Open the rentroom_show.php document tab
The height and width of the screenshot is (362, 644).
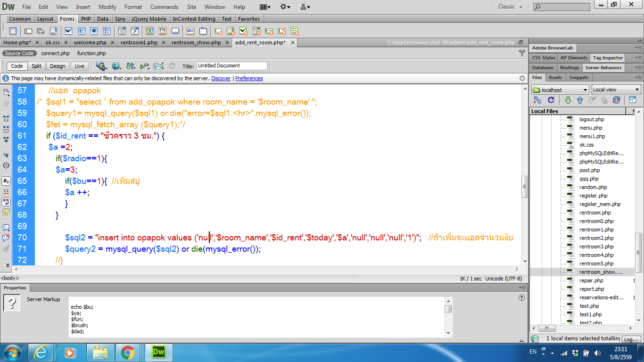click(196, 42)
